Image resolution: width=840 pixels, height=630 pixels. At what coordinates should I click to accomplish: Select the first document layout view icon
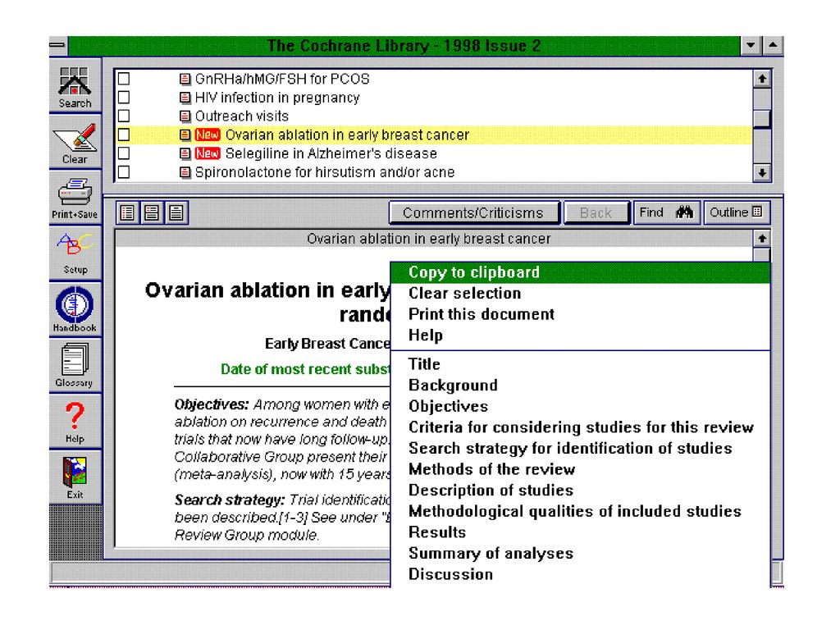coord(127,213)
